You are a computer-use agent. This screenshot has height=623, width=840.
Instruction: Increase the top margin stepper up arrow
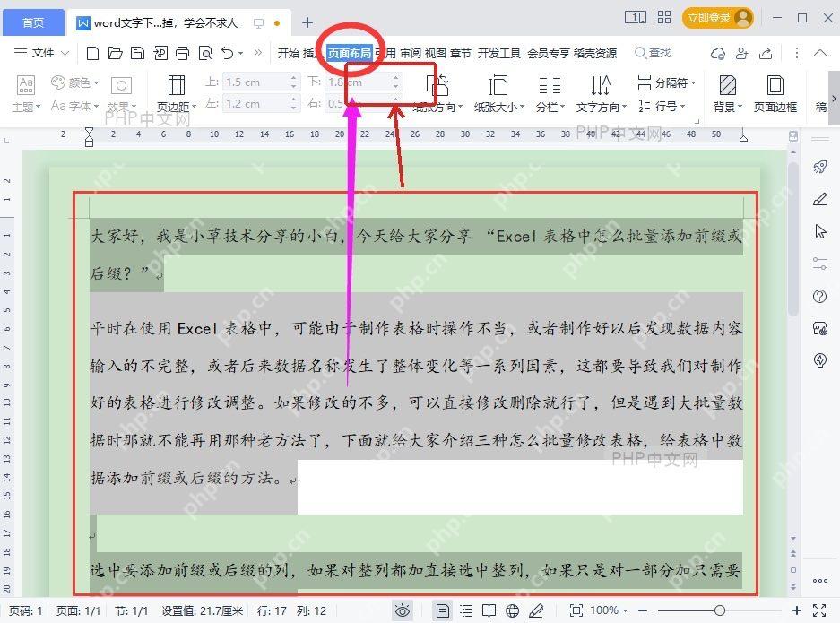pos(293,78)
